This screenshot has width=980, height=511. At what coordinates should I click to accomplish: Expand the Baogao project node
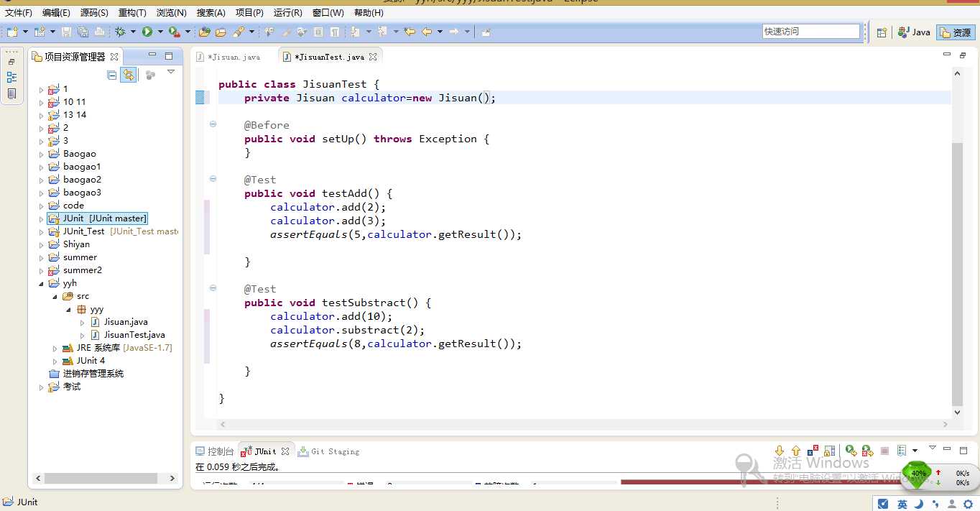pyautogui.click(x=41, y=154)
